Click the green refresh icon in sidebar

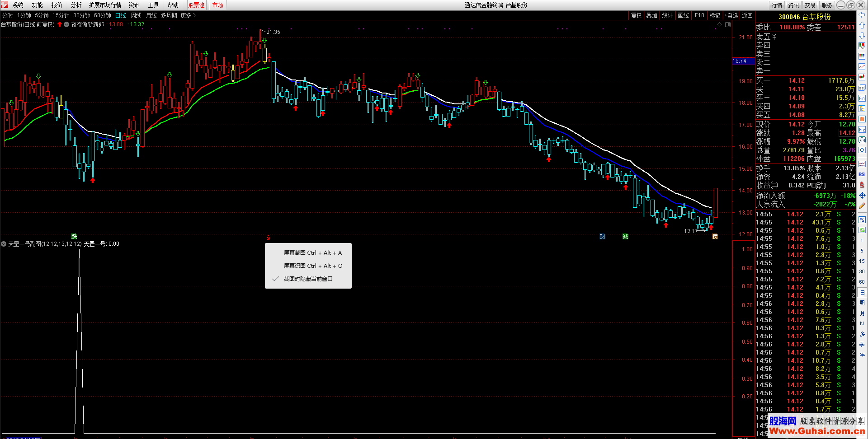point(862,229)
